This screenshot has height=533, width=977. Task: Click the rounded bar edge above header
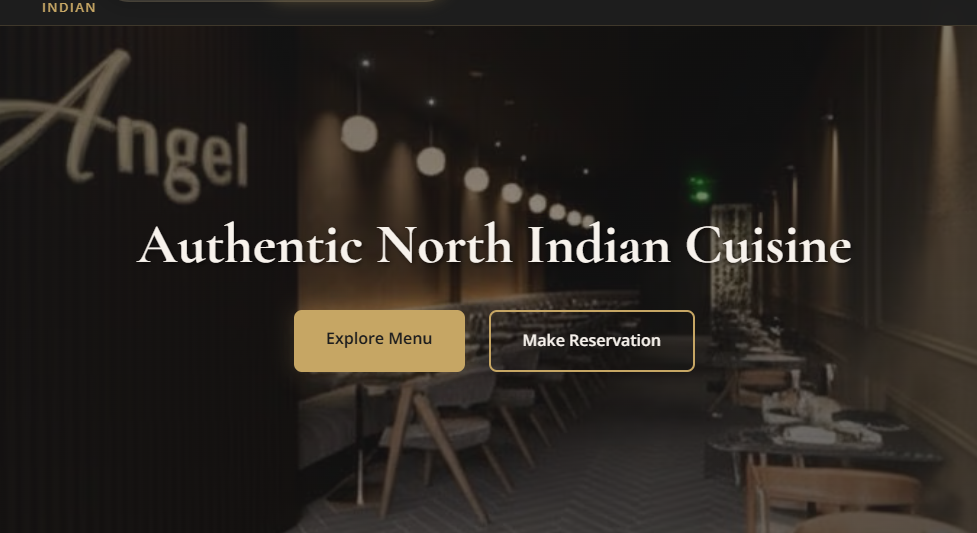[x=277, y=1]
